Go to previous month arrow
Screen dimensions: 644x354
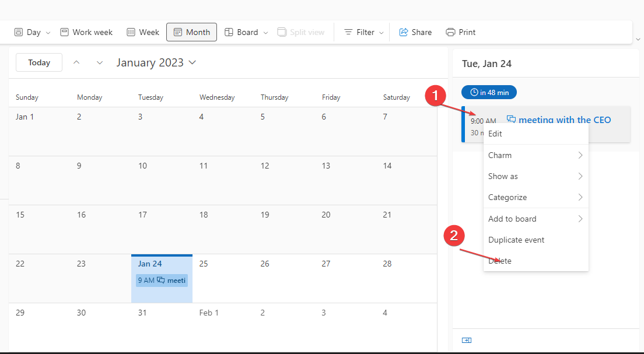click(76, 62)
